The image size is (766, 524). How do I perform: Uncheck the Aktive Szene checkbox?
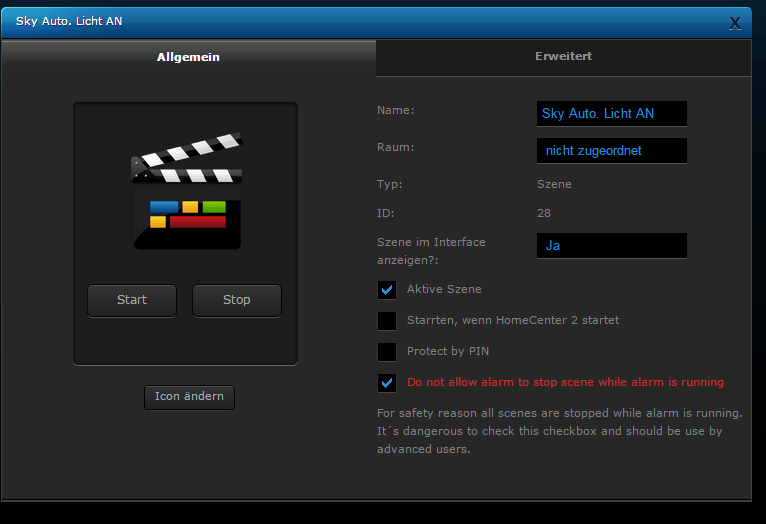pyautogui.click(x=387, y=290)
